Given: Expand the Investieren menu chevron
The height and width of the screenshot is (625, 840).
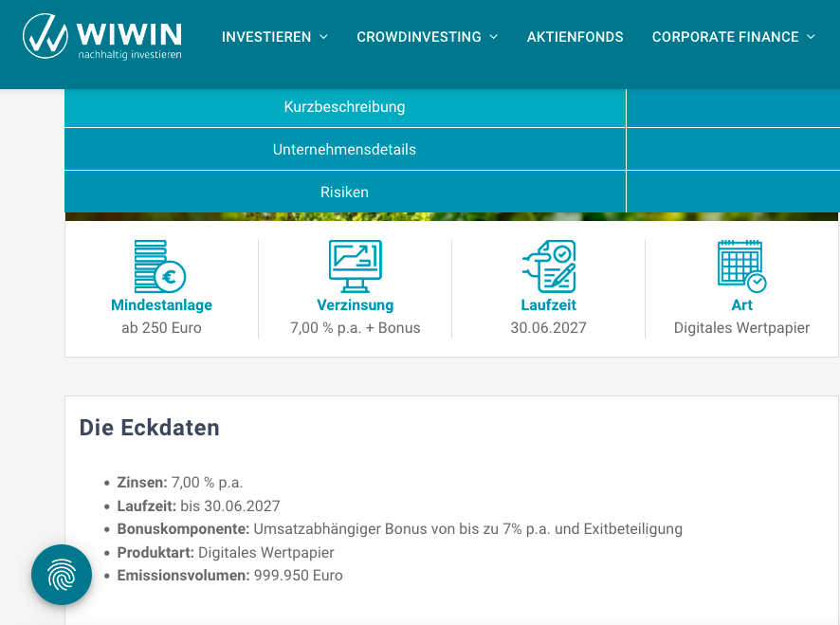Looking at the screenshot, I should (x=323, y=37).
